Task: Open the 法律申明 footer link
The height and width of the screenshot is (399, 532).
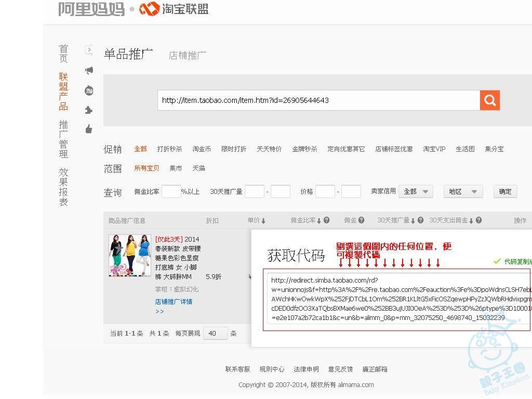Action: [x=306, y=369]
